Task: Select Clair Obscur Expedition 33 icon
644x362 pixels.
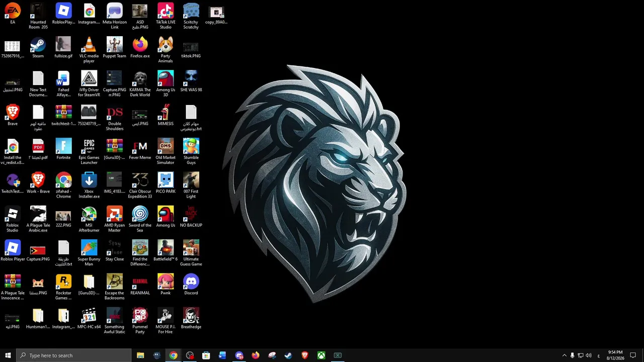Action: point(140,185)
